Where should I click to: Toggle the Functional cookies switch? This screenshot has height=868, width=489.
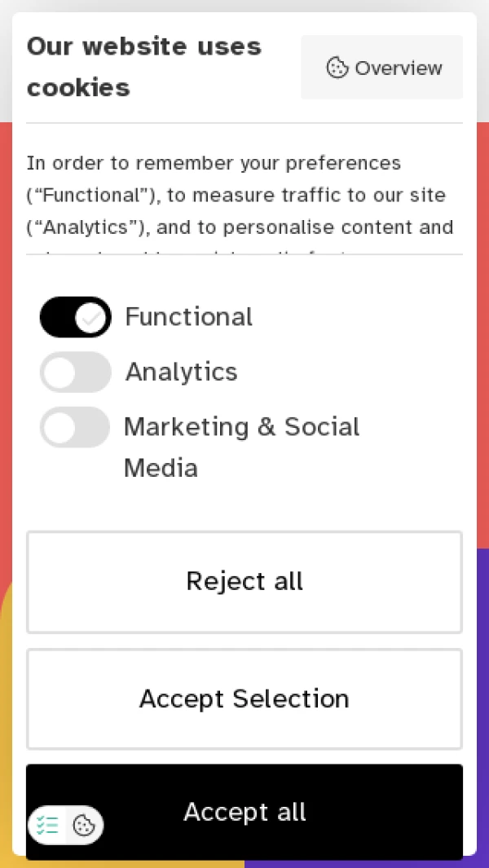(x=75, y=317)
